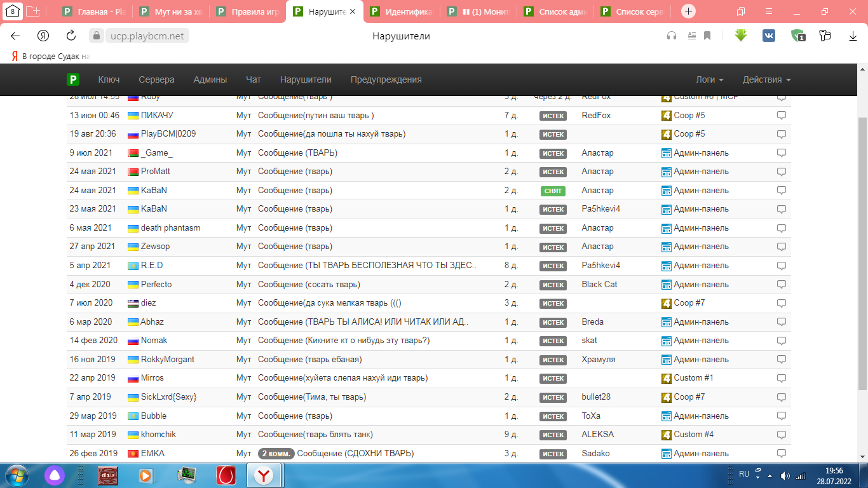Open the Ключ navbar item

coord(109,79)
